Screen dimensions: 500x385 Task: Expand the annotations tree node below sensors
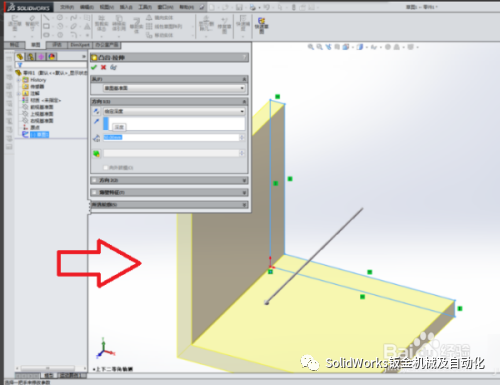coord(19,93)
